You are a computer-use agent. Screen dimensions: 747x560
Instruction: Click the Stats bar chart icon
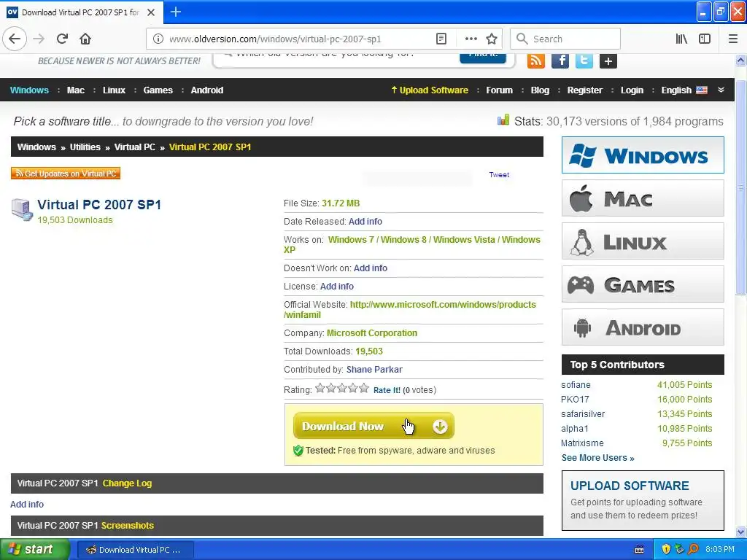[x=503, y=120]
